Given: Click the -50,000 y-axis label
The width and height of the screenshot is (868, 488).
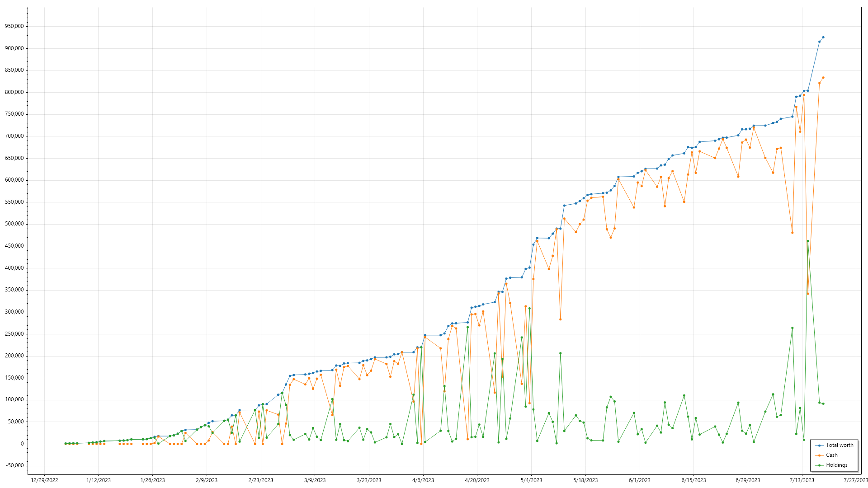Looking at the screenshot, I should pos(14,466).
